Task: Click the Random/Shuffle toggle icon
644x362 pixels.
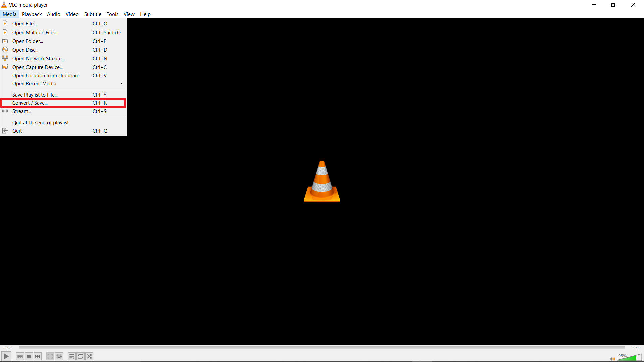Action: 89,356
